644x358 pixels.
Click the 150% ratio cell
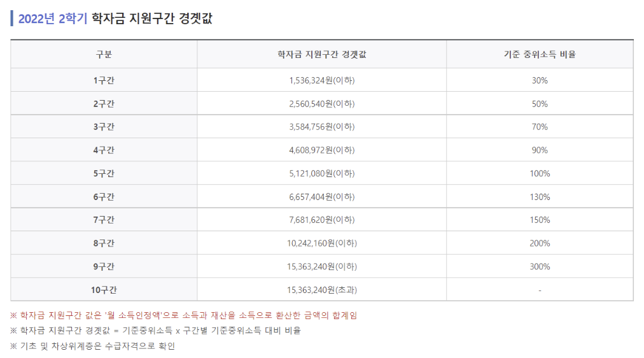(x=540, y=220)
